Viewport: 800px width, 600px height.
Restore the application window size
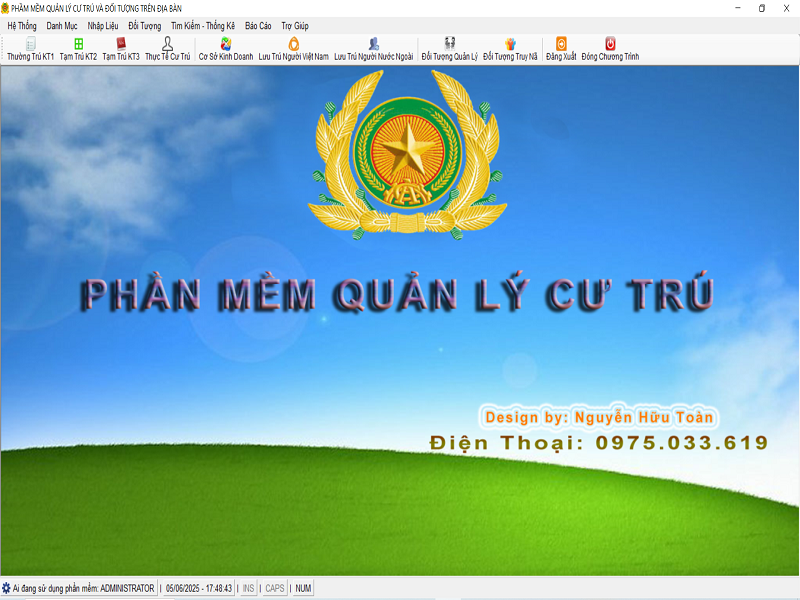(762, 8)
